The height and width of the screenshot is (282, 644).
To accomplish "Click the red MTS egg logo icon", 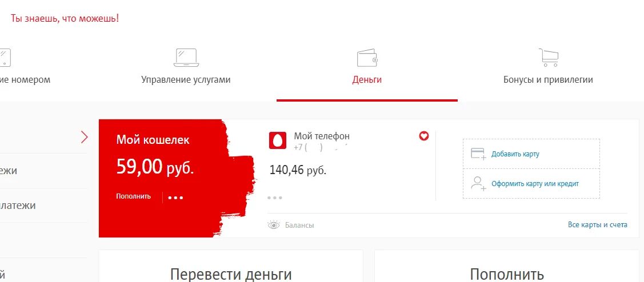I will pos(278,140).
